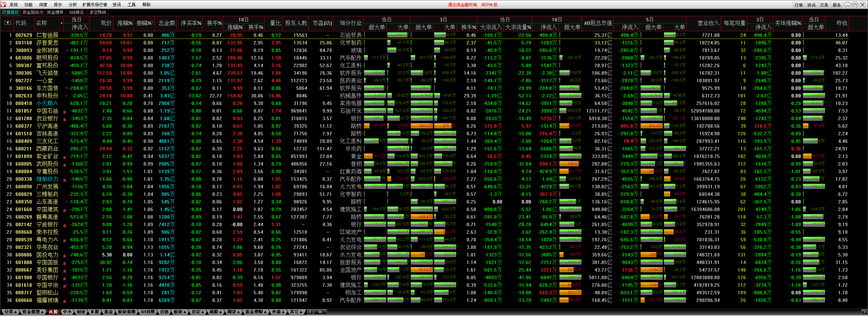Select stock row 002629 仁智油服
868x316 pixels.
[424, 35]
